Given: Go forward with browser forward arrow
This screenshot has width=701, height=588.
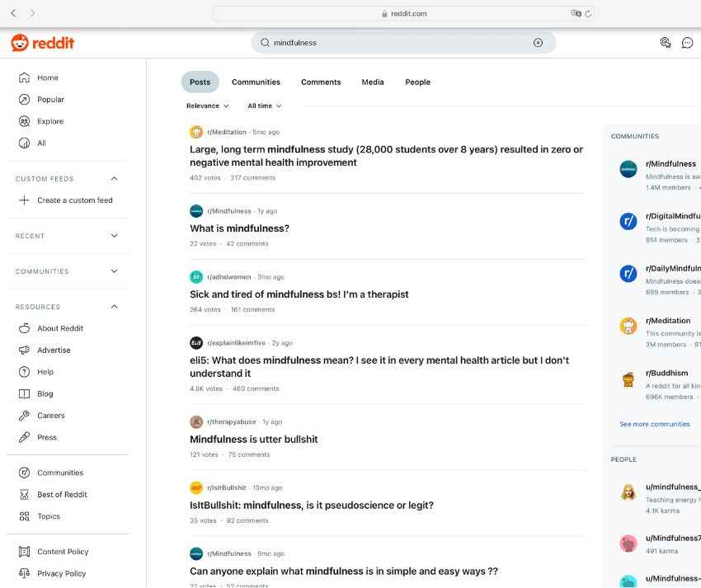Looking at the screenshot, I should 32,13.
